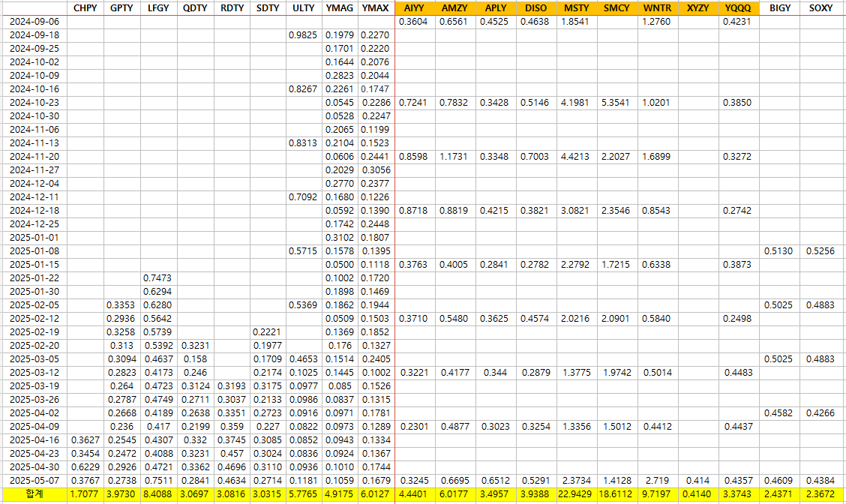Select the orange APLY header cell

pyautogui.click(x=495, y=8)
